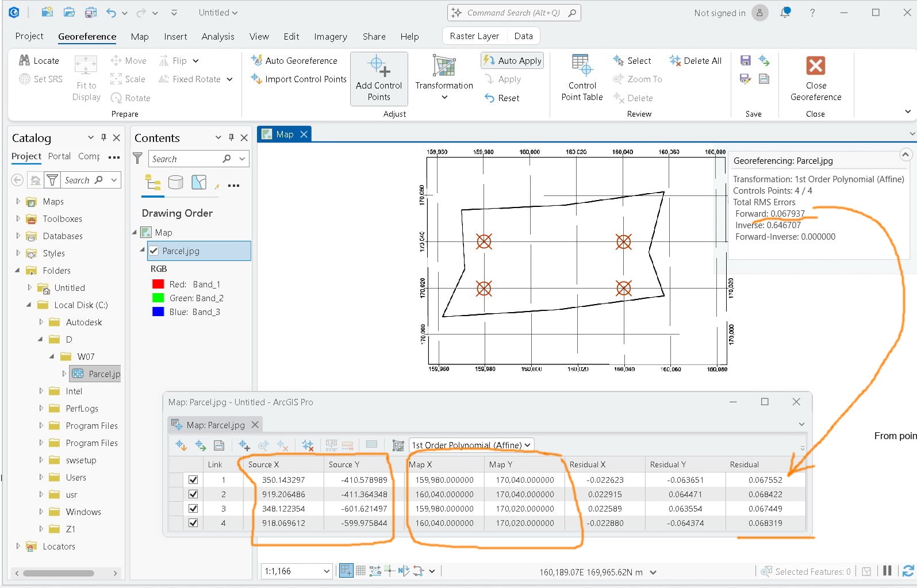Open the coordinate display units dropdown arrow
Screen dimensions: 917x588
(653, 572)
